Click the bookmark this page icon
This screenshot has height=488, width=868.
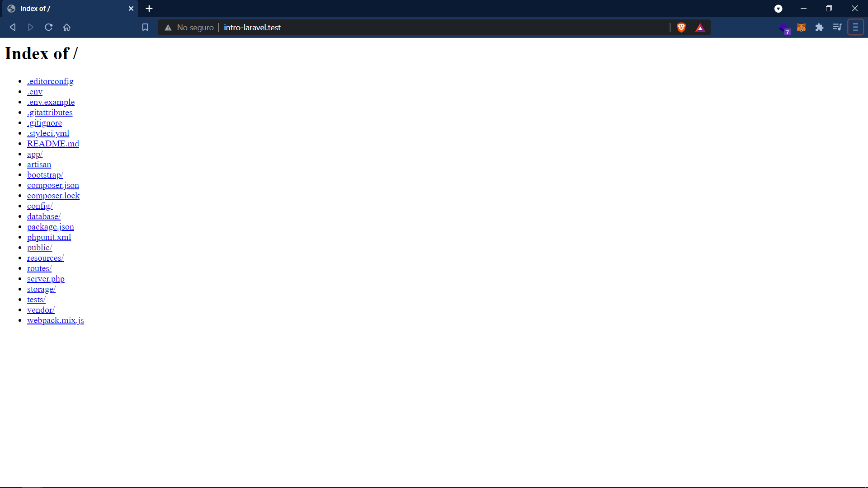click(x=145, y=27)
